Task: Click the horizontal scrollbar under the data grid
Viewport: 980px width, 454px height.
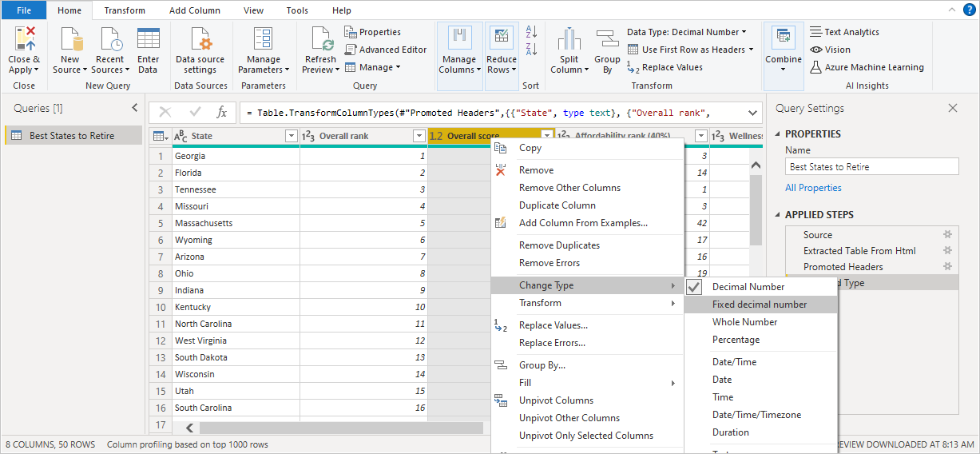Action: (x=340, y=428)
